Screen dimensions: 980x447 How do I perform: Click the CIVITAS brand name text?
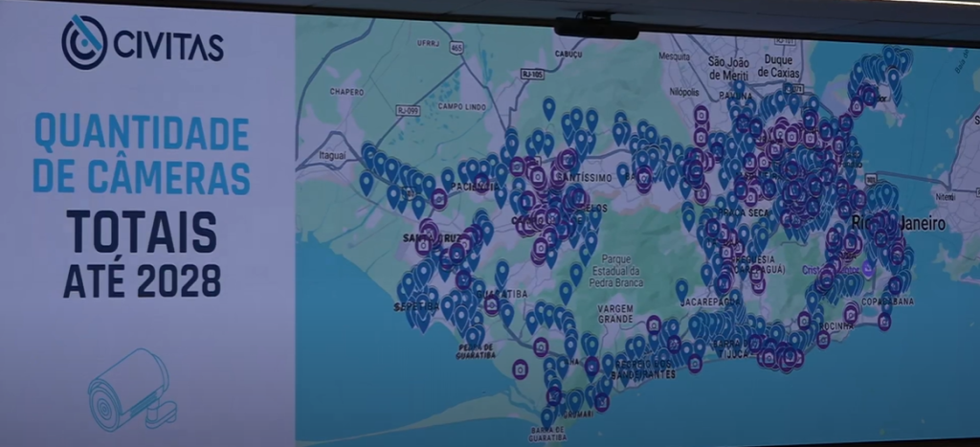coord(167,45)
